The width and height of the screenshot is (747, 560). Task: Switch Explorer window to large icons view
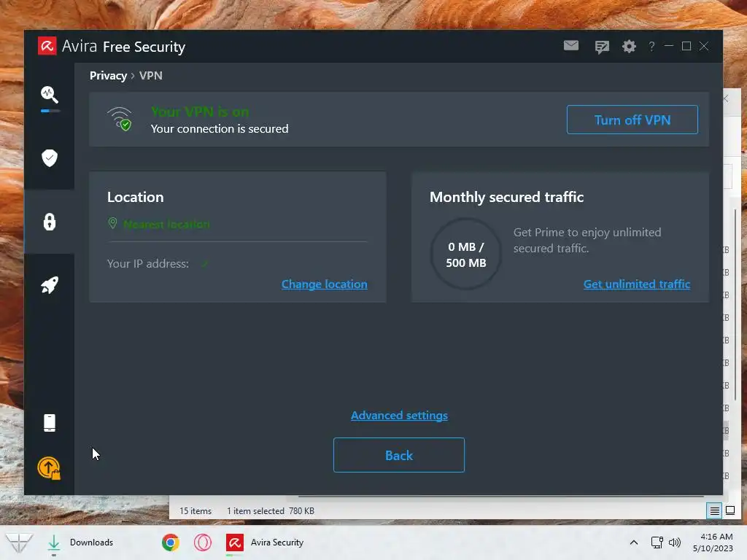[730, 511]
